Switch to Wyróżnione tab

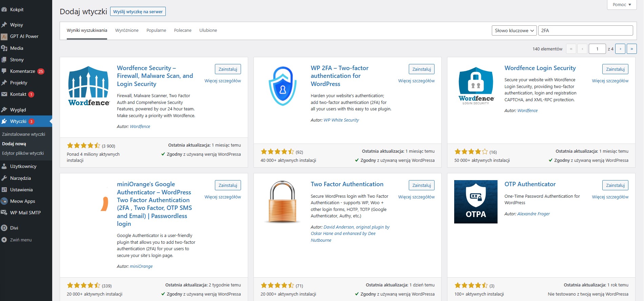point(127,30)
